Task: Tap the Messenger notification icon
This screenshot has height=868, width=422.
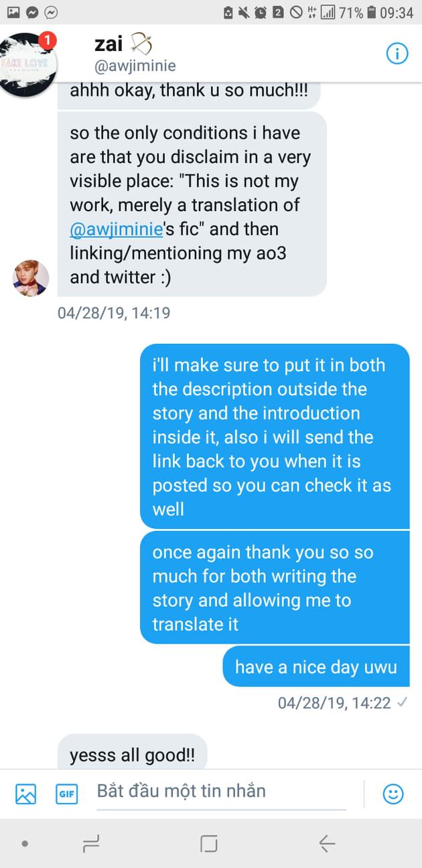Action: (x=32, y=12)
